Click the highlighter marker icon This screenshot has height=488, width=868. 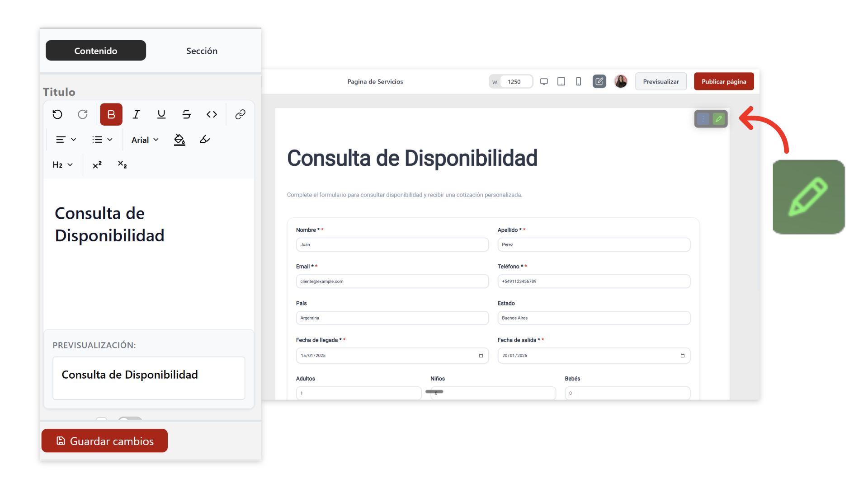tap(205, 140)
